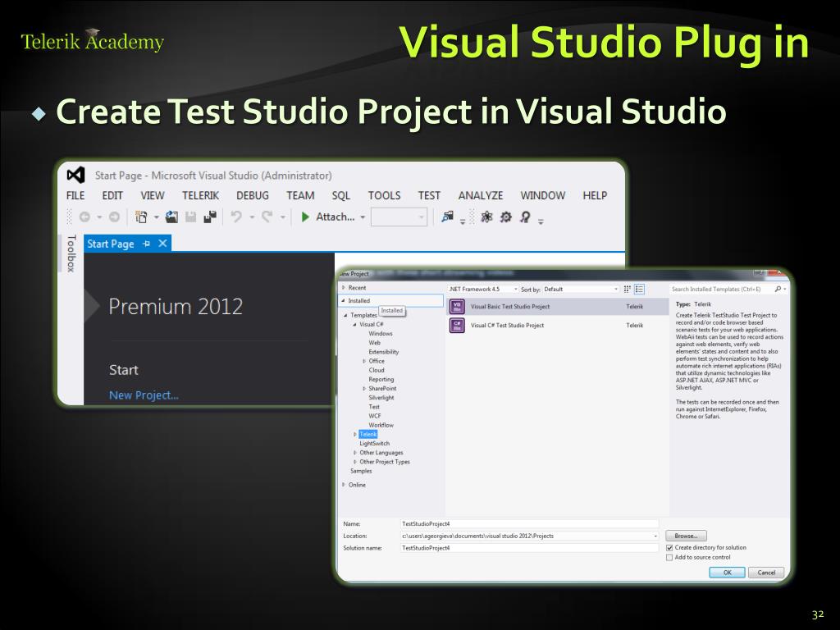Open the Attach target dropdown arrow
The width and height of the screenshot is (840, 630).
click(363, 217)
